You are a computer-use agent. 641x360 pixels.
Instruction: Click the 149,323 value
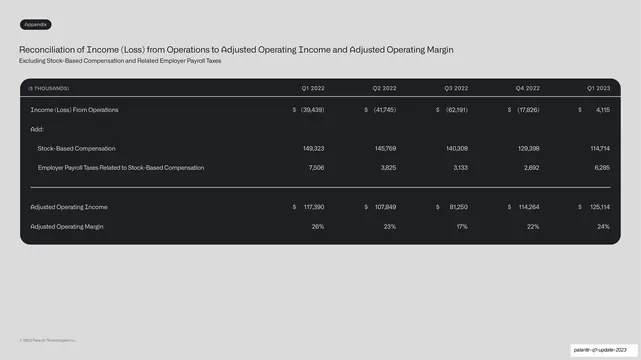(x=314, y=149)
